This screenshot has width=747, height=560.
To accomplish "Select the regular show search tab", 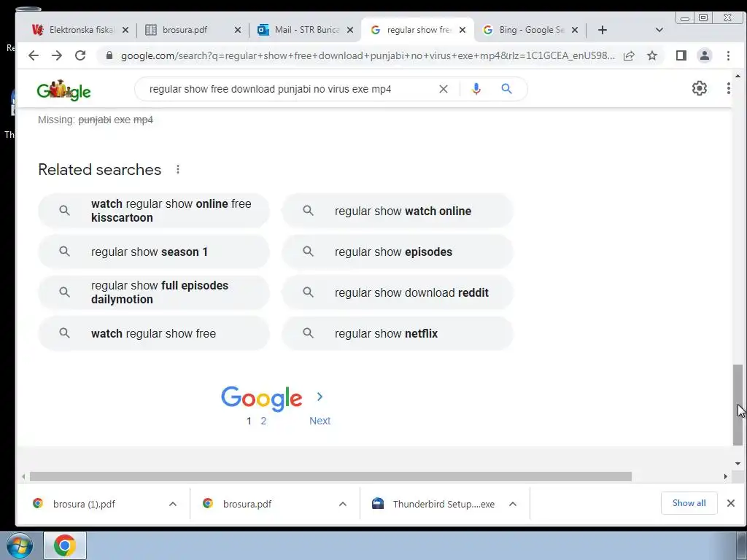I will pyautogui.click(x=418, y=30).
